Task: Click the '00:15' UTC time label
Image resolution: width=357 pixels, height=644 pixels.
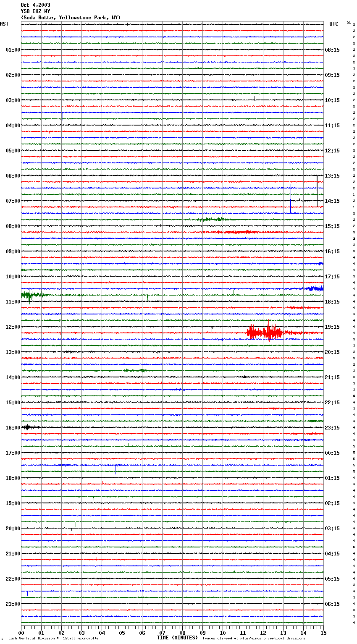Action: [332, 453]
